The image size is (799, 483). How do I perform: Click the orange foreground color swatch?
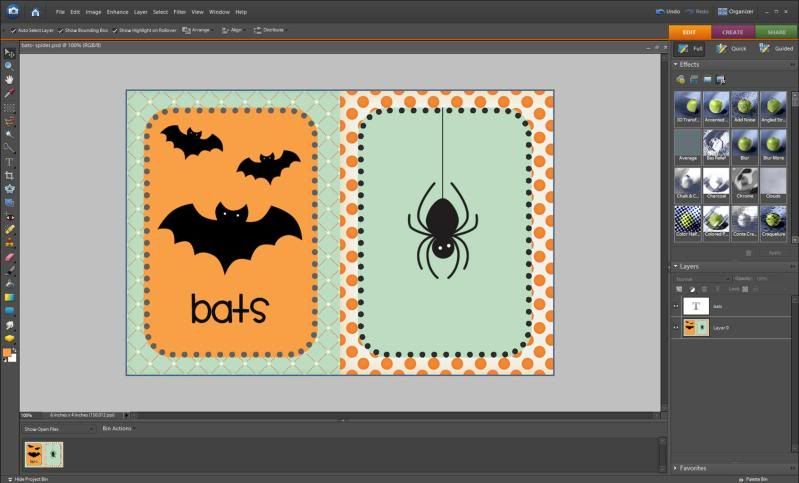click(x=7, y=352)
